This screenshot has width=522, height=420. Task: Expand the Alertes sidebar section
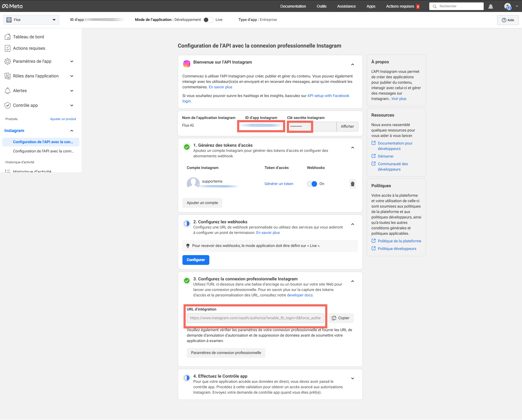72,91
